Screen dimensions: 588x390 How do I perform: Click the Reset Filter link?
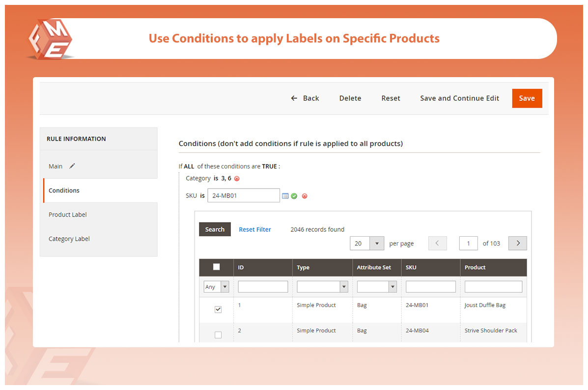[255, 229]
